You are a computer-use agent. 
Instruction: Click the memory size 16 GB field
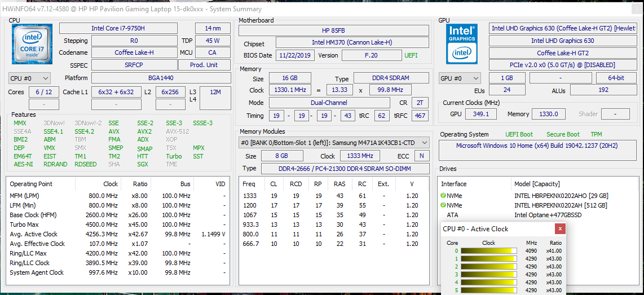point(289,78)
